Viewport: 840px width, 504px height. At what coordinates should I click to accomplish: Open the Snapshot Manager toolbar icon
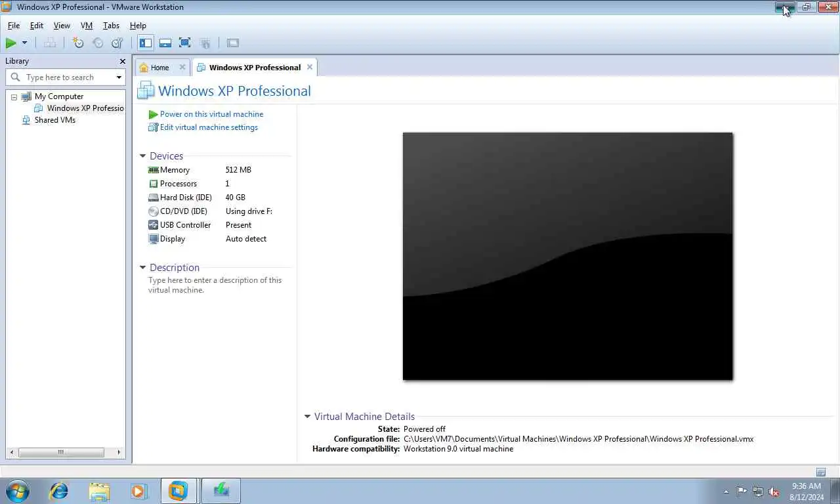click(x=117, y=43)
